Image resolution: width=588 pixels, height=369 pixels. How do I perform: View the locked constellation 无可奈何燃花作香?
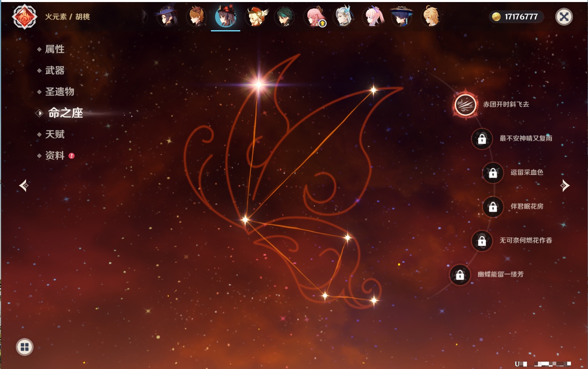click(482, 241)
